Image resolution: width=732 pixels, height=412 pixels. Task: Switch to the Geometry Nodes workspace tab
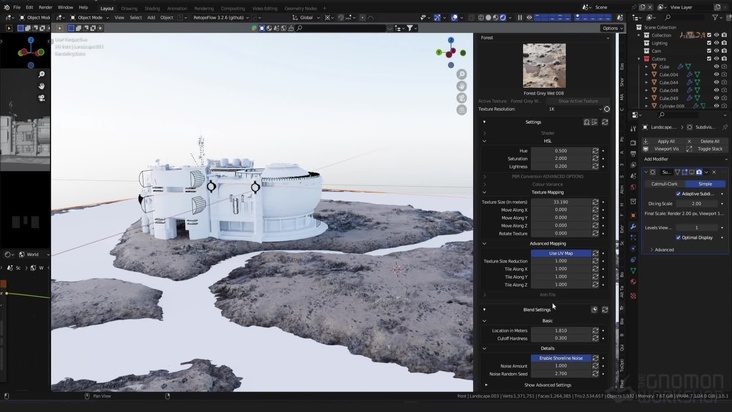point(301,8)
